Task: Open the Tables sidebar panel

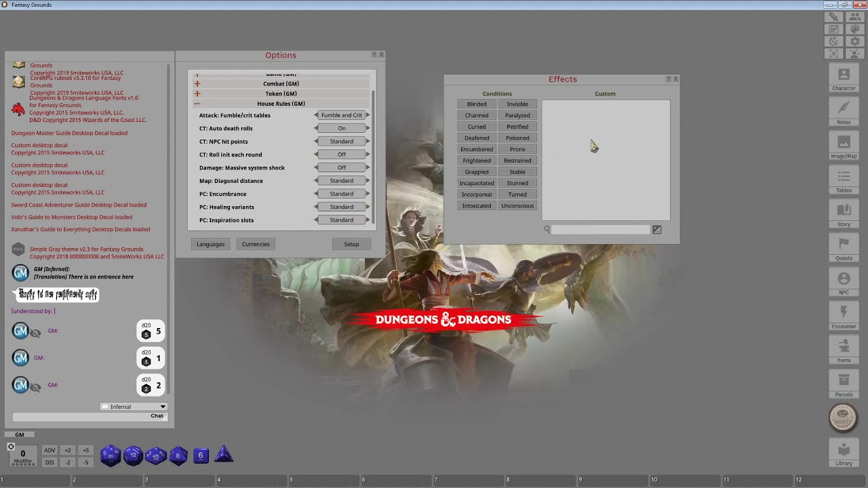Action: point(844,180)
